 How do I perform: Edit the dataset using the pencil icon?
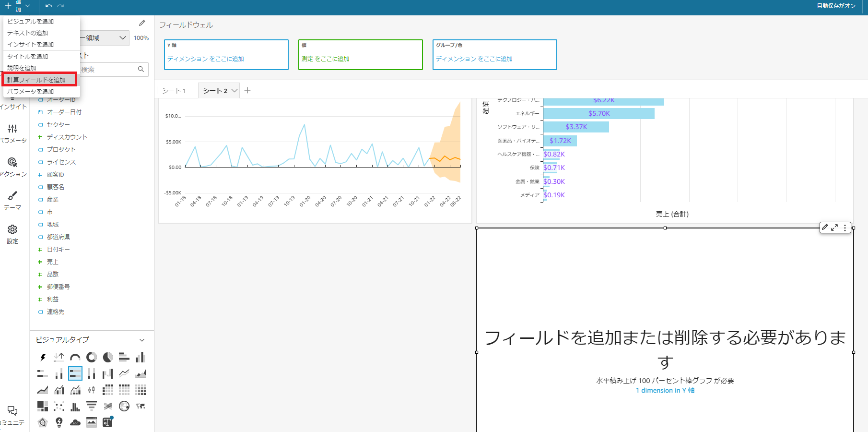coord(142,23)
